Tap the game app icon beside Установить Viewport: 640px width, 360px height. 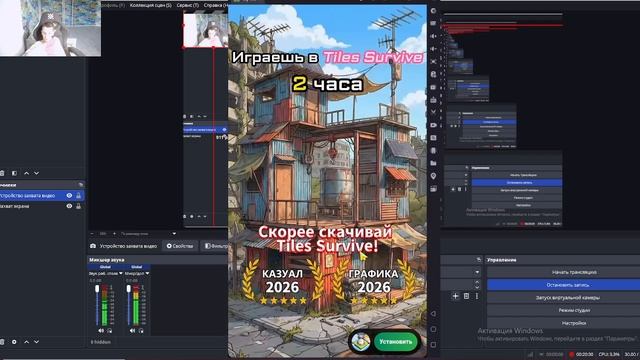[361, 342]
